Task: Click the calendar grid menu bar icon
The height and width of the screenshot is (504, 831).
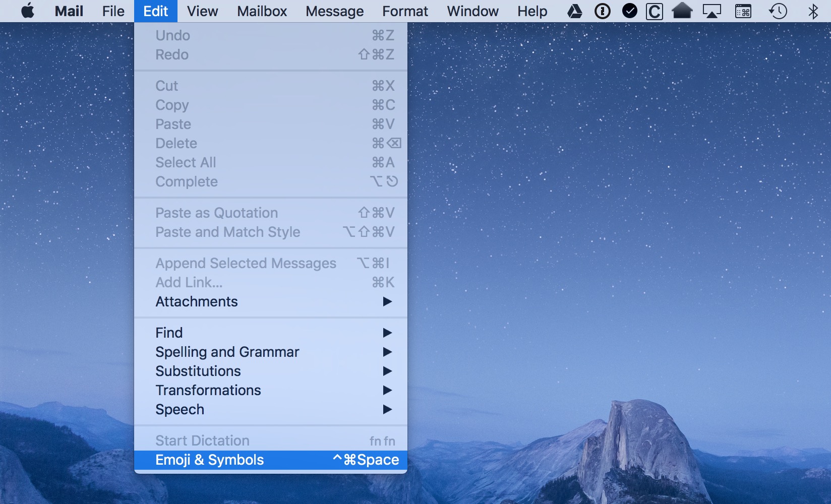Action: pos(743,11)
